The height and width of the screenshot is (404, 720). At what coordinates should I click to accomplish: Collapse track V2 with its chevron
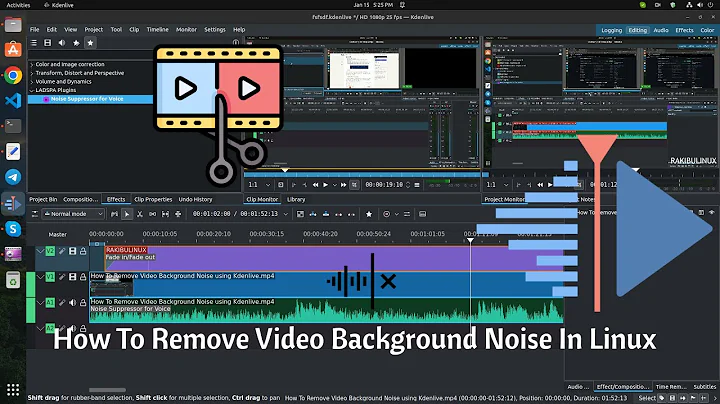(40, 251)
